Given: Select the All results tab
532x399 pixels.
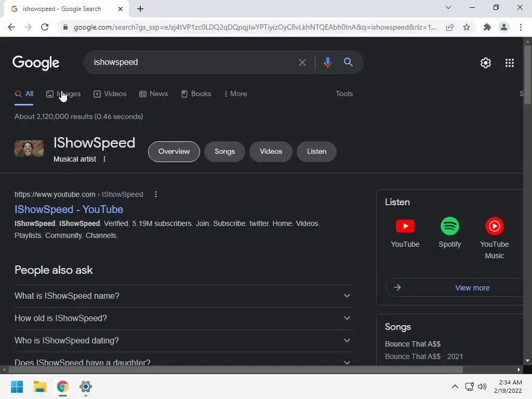Looking at the screenshot, I should click(24, 94).
